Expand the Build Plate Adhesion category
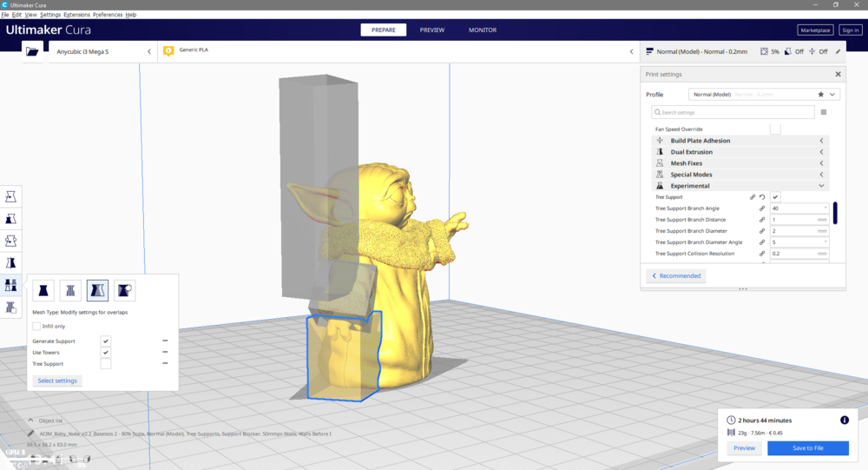Image resolution: width=868 pixels, height=470 pixels. tap(740, 141)
